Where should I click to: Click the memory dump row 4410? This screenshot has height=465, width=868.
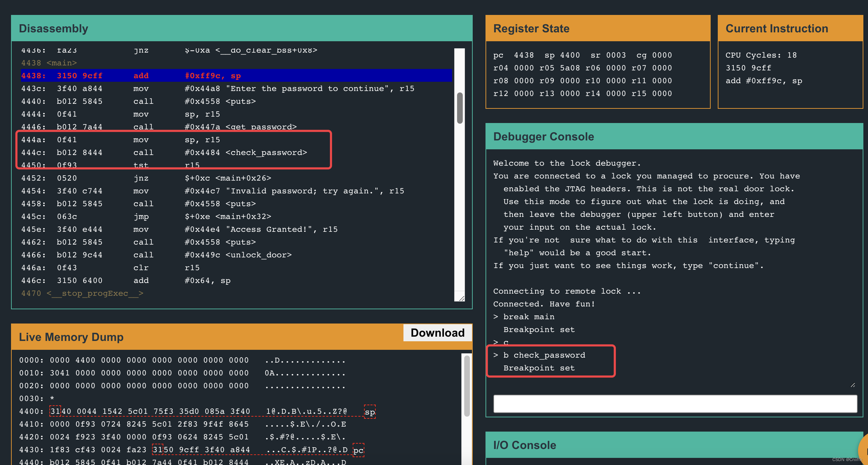183,424
